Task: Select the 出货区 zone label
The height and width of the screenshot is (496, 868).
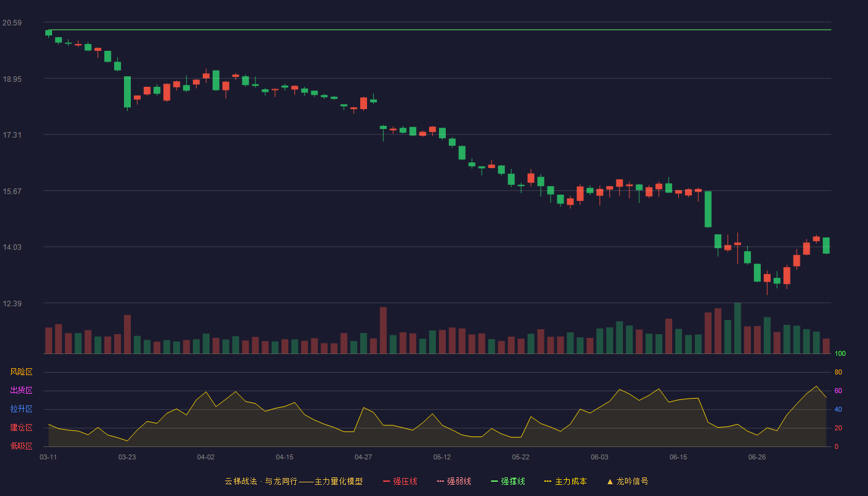Action: [21, 391]
